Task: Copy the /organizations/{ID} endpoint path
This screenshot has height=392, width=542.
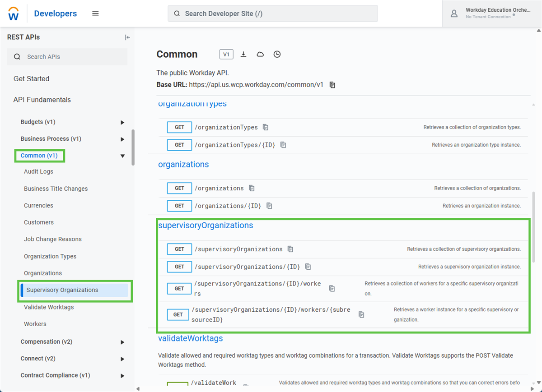Action: click(269, 206)
